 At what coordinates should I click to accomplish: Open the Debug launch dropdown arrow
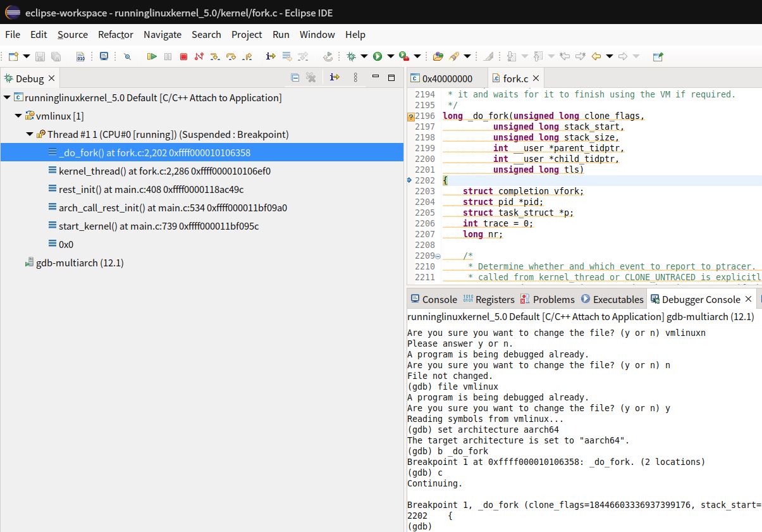[364, 56]
